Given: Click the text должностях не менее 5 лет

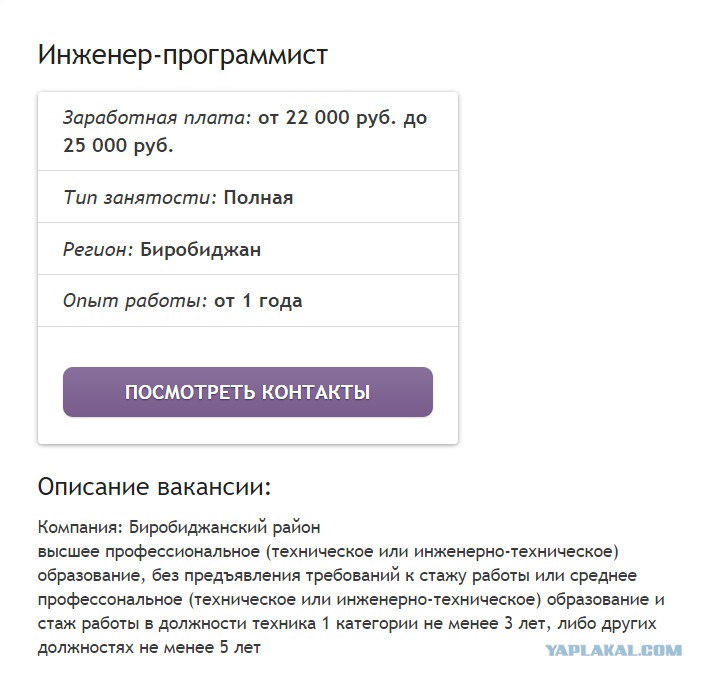Looking at the screenshot, I should [x=149, y=647].
